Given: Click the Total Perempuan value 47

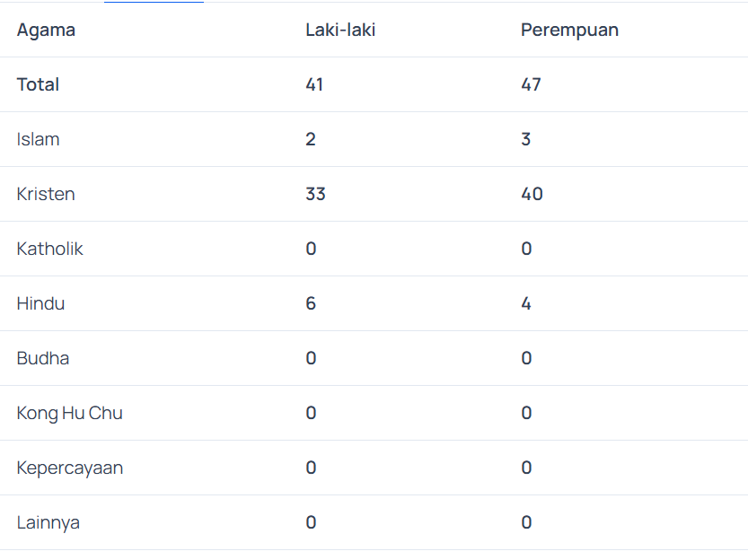Looking at the screenshot, I should [531, 84].
